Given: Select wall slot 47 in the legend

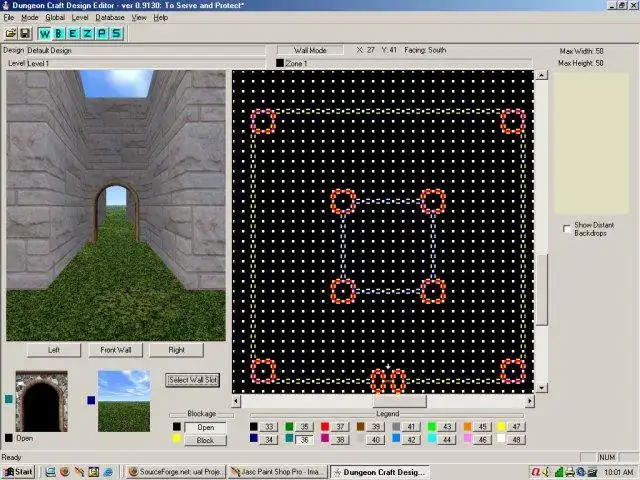Looking at the screenshot, I should [516, 427].
